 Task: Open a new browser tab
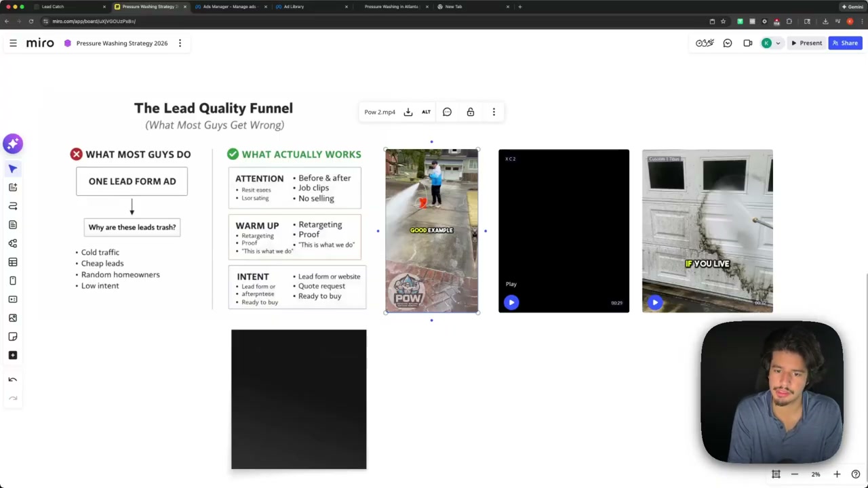(520, 7)
